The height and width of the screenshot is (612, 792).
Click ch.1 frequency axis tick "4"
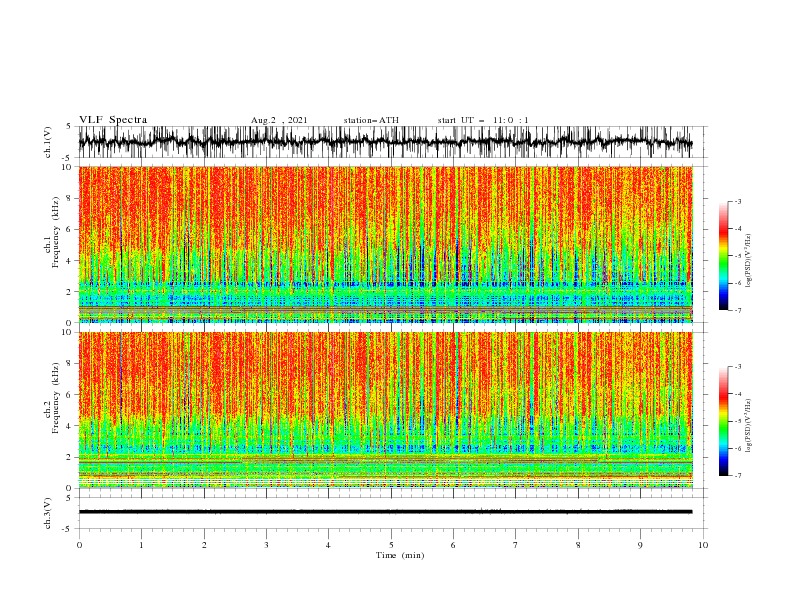[x=69, y=261]
